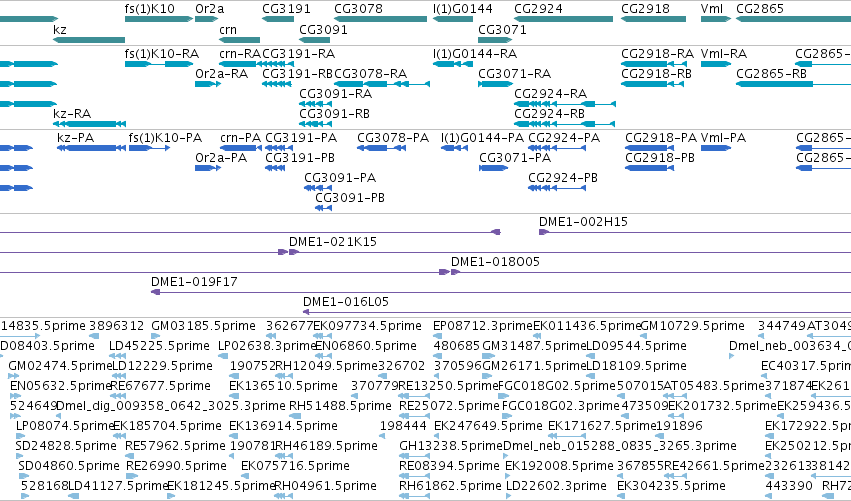Select the CG2924-RA transcript glyph
This screenshot has height=501, width=851.
564,104
